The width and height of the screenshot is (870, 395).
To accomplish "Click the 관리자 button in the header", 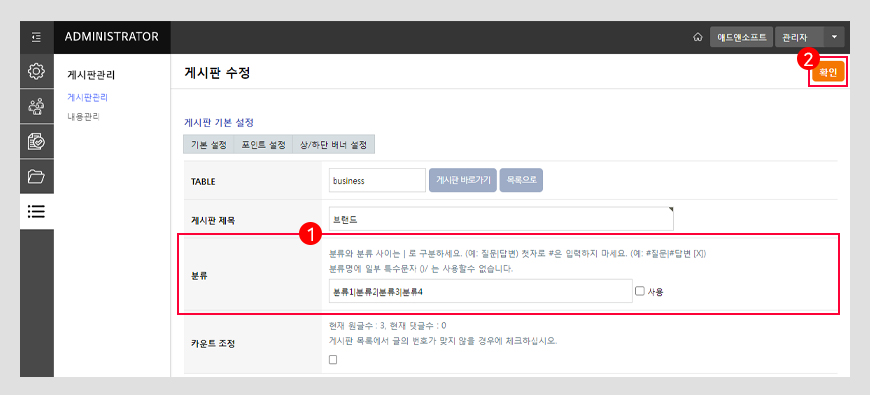I will pos(800,37).
